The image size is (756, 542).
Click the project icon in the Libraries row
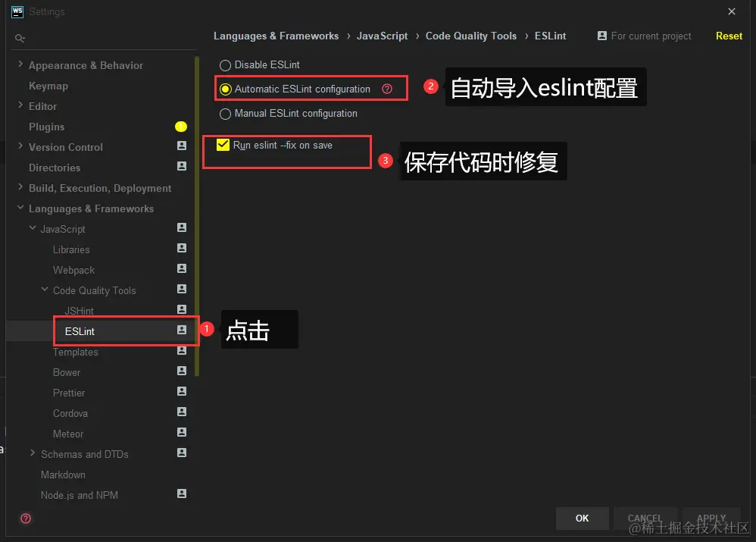(x=182, y=248)
